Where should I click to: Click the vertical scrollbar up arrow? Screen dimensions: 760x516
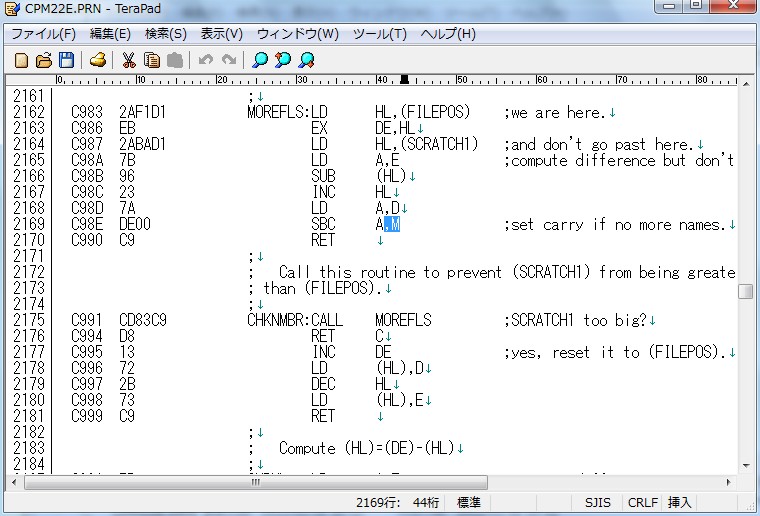coord(746,84)
